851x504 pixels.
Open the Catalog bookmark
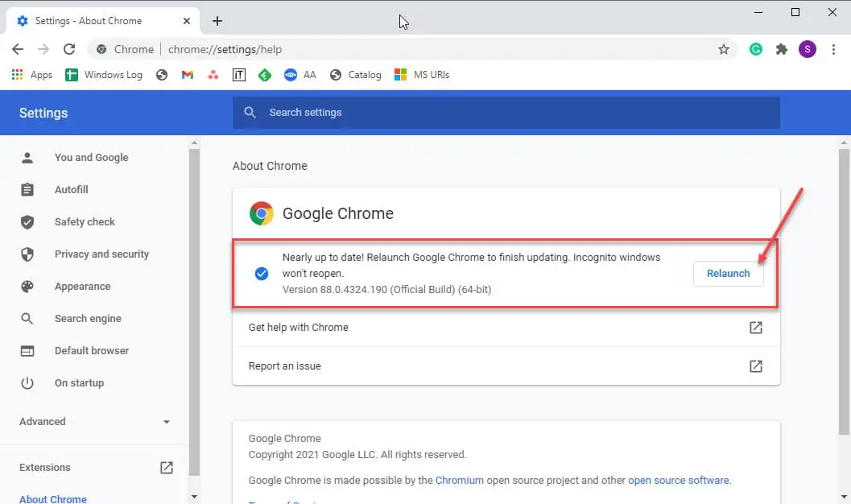pyautogui.click(x=356, y=75)
